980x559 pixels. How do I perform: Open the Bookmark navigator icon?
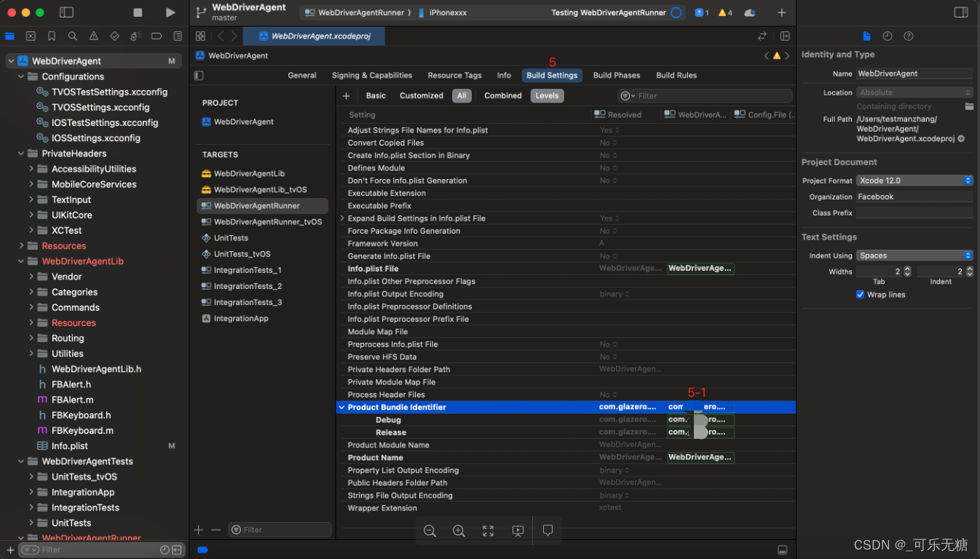pyautogui.click(x=52, y=36)
